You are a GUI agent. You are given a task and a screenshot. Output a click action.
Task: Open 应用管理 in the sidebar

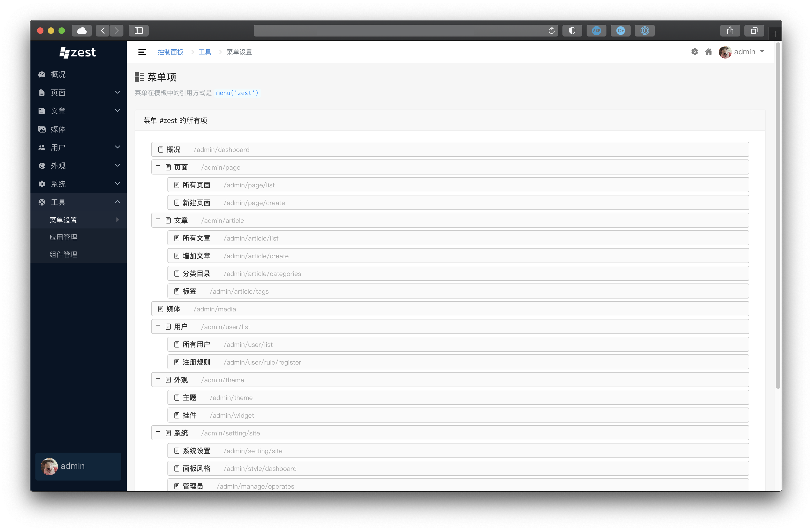click(63, 237)
